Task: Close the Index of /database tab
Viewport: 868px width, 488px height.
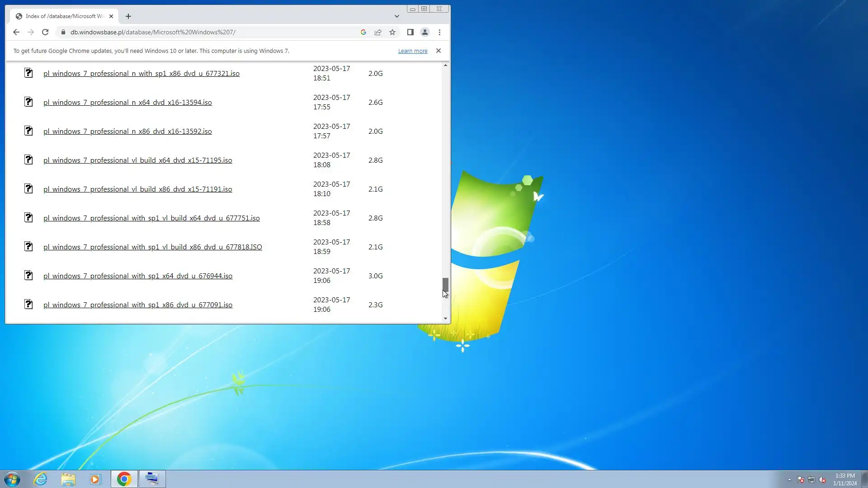Action: [x=111, y=16]
